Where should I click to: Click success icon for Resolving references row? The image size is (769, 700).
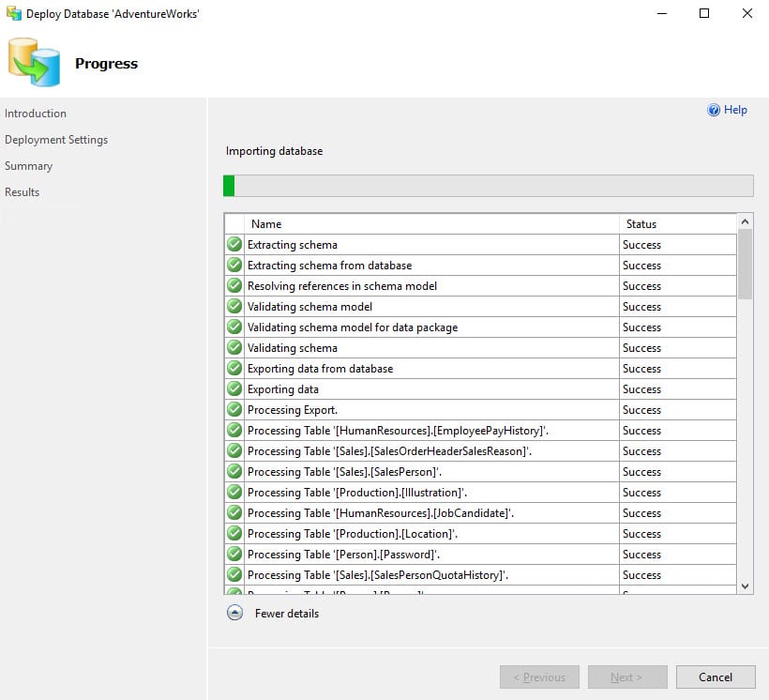tap(234, 285)
